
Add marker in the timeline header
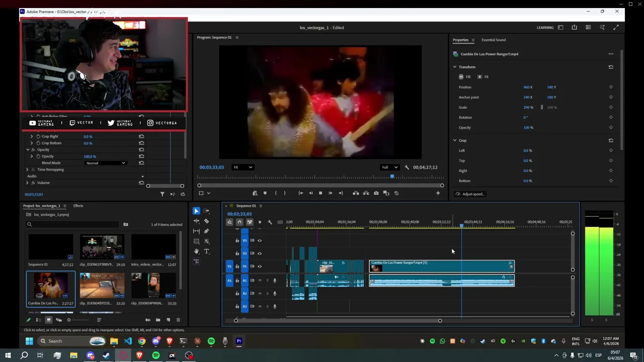260,222
